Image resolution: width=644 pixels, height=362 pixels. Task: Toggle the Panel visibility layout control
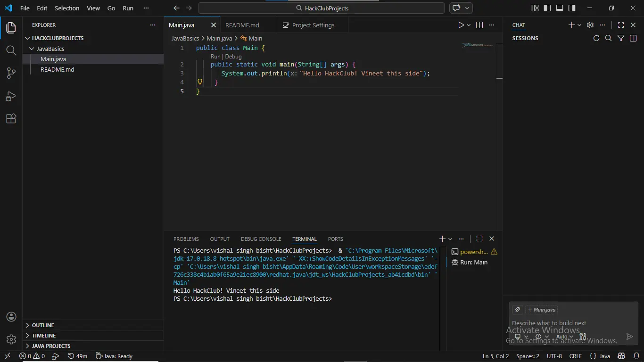click(x=560, y=8)
